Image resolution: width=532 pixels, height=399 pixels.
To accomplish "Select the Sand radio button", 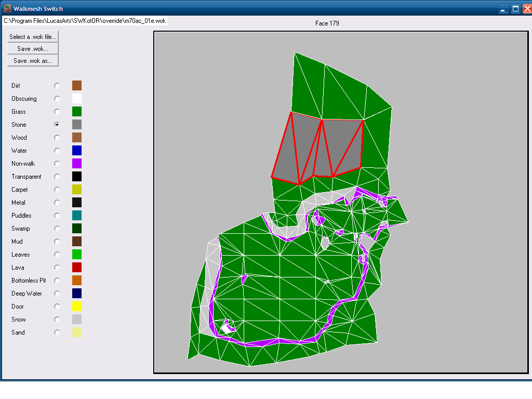I will click(57, 332).
